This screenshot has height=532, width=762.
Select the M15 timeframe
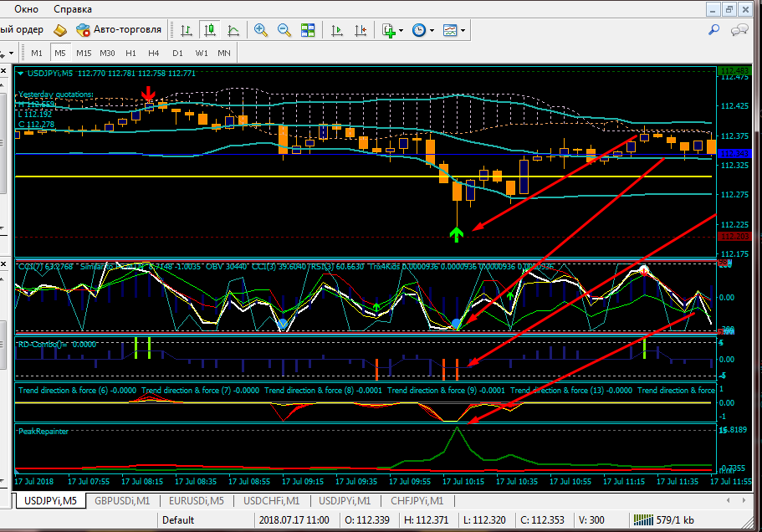(84, 53)
